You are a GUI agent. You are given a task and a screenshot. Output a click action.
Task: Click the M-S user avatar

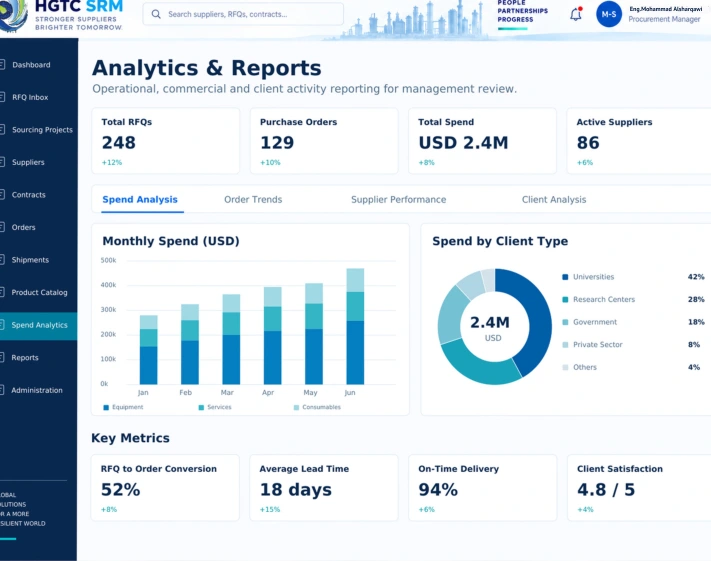click(x=609, y=14)
